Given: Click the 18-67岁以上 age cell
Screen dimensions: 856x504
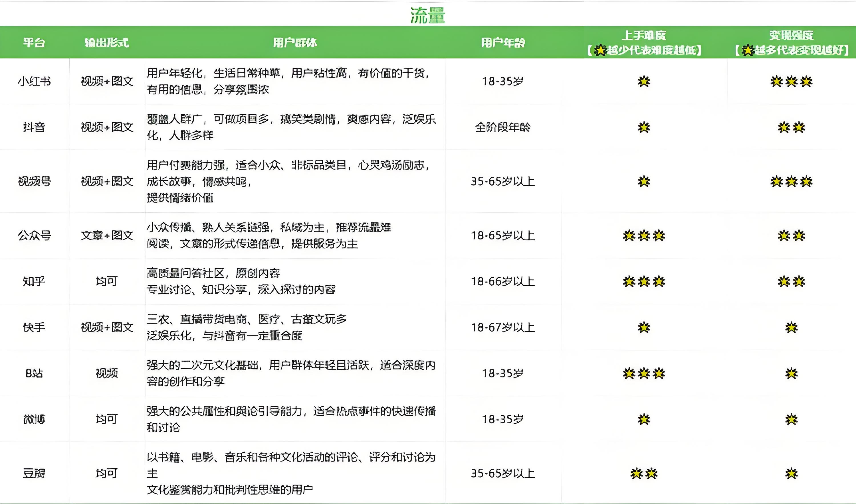Looking at the screenshot, I should click(503, 327).
